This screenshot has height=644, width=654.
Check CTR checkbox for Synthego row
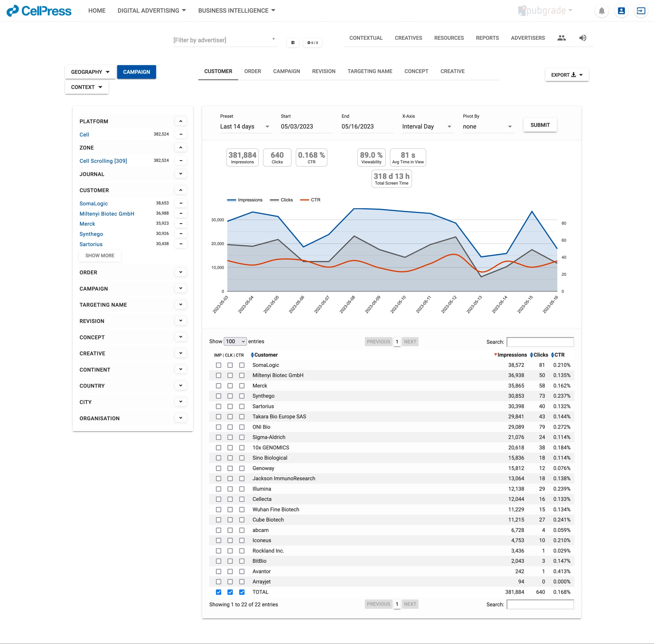242,396
